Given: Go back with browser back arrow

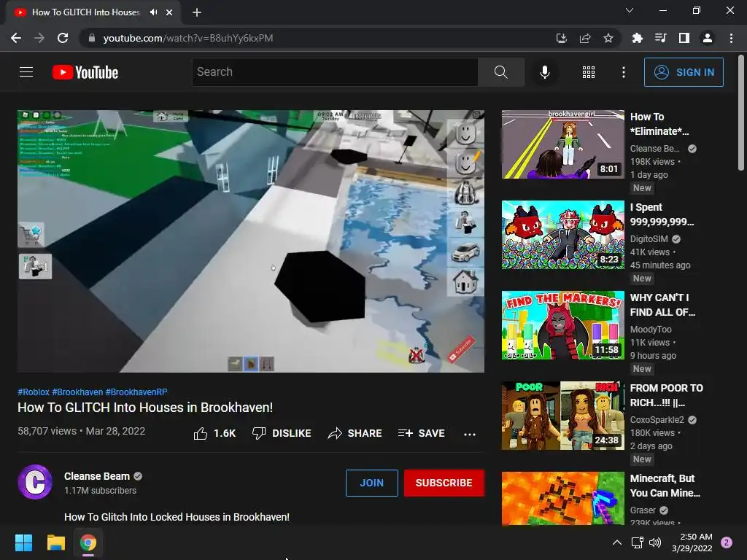Looking at the screenshot, I should (x=16, y=38).
